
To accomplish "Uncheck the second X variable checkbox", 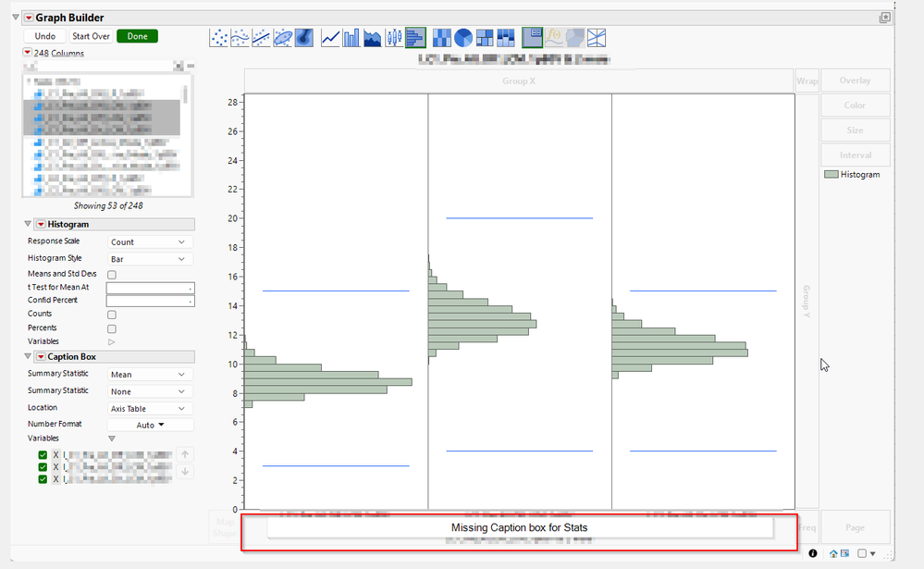I will coord(43,467).
